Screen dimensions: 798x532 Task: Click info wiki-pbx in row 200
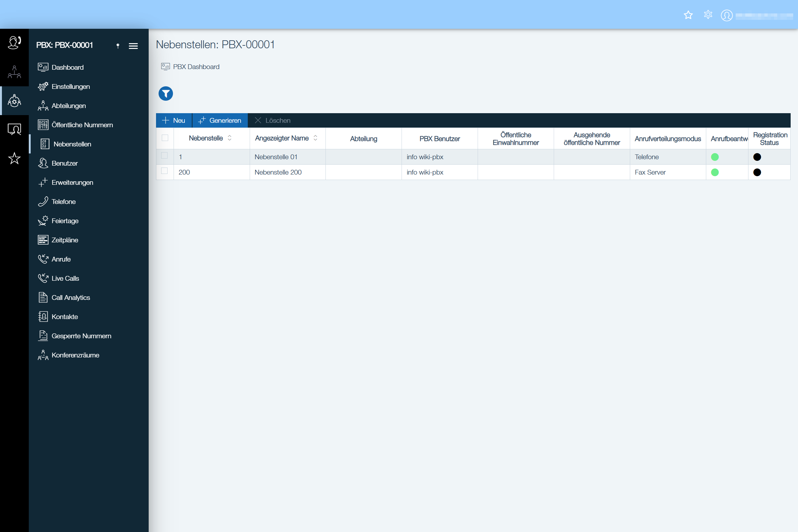425,172
